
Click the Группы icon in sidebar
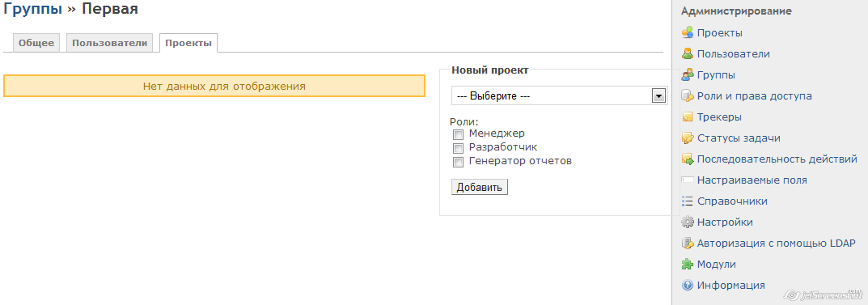687,74
